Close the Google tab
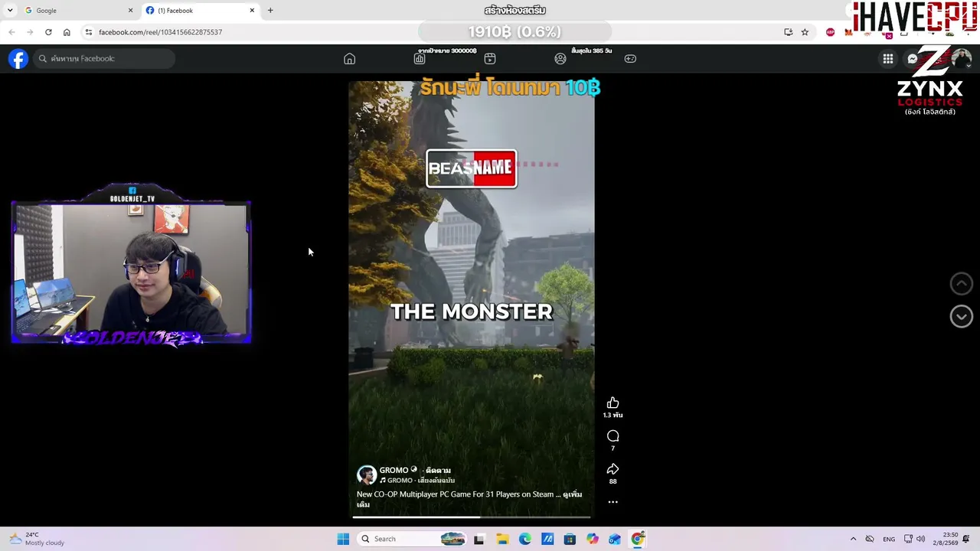 (130, 11)
